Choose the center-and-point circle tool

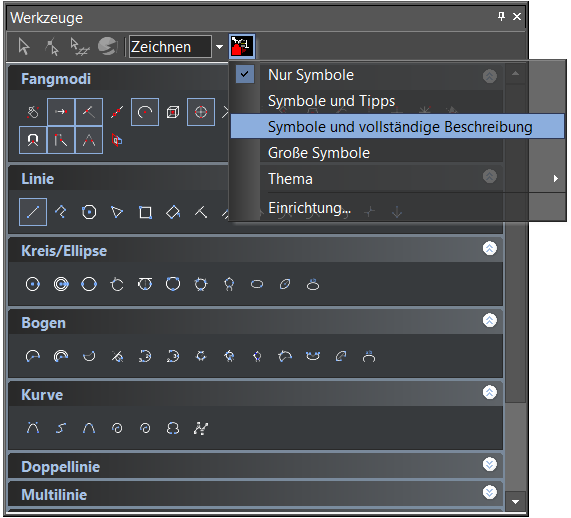(x=33, y=284)
